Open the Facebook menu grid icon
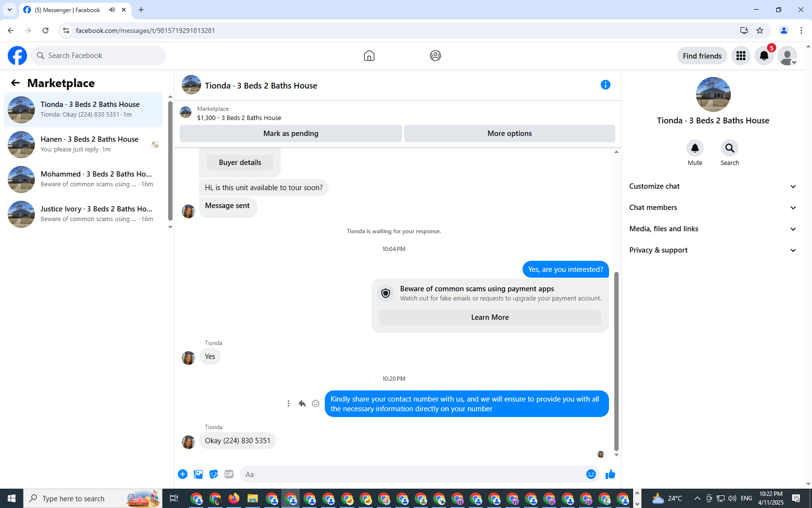Viewport: 812px width, 508px height. click(741, 56)
